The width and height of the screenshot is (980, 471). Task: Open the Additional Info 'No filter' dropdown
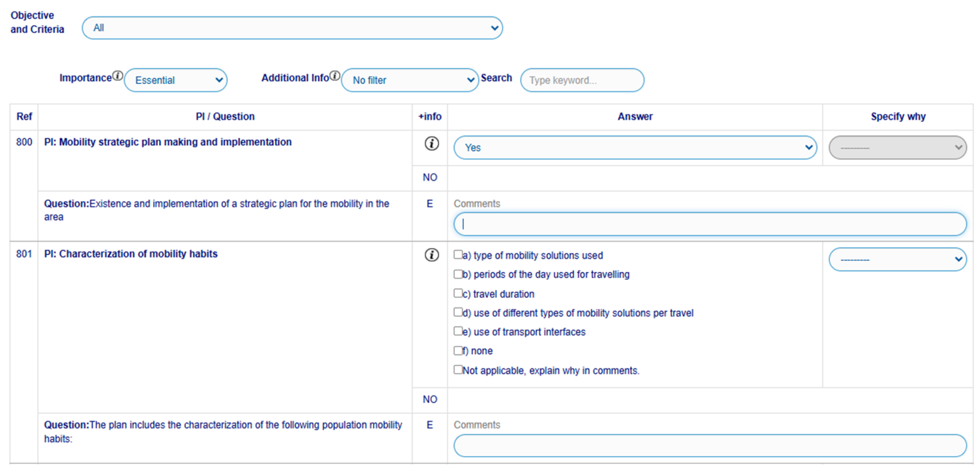click(x=410, y=80)
